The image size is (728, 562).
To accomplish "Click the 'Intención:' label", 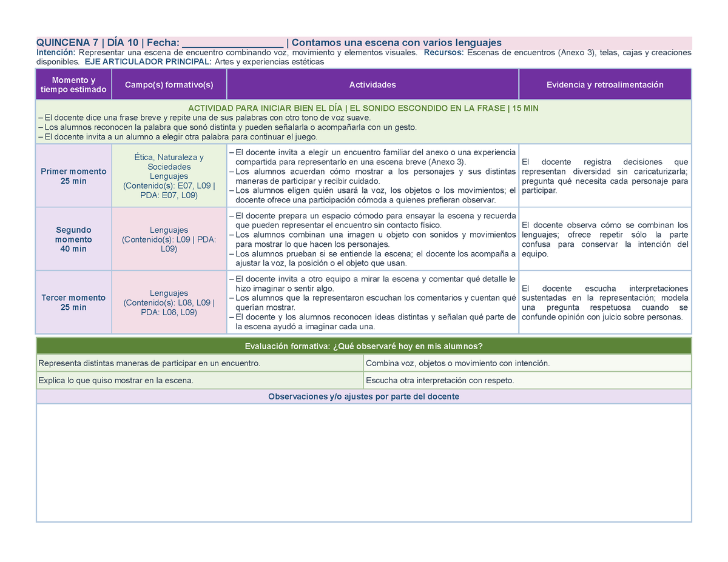I will pyautogui.click(x=56, y=53).
